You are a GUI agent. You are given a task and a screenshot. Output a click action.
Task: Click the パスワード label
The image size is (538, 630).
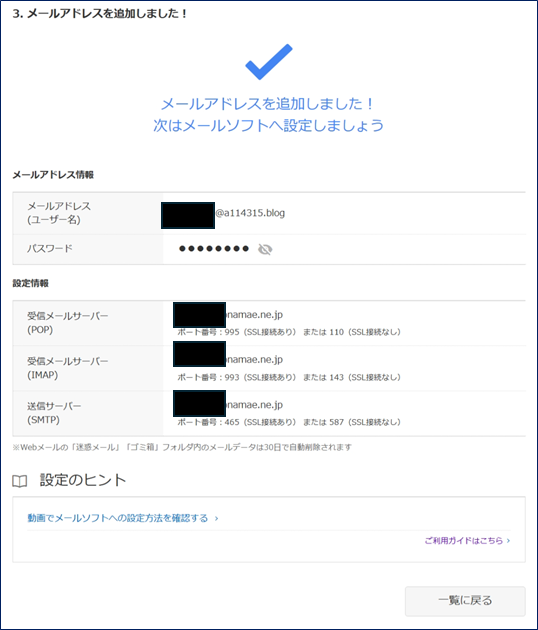click(x=50, y=249)
